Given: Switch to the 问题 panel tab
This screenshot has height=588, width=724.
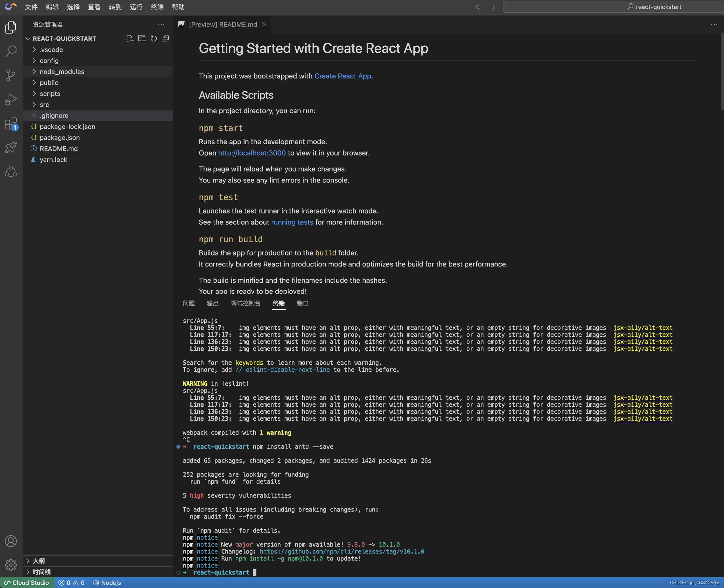Looking at the screenshot, I should click(x=189, y=303).
